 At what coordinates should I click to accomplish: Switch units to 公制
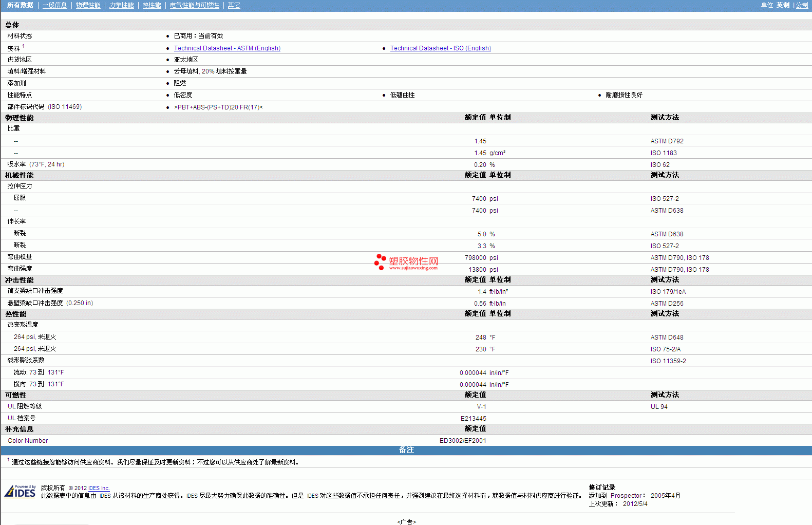click(x=802, y=5)
